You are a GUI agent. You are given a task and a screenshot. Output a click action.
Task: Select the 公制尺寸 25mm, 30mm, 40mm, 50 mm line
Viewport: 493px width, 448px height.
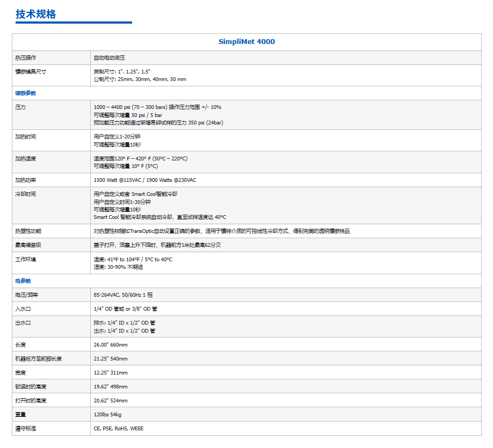[x=140, y=79]
